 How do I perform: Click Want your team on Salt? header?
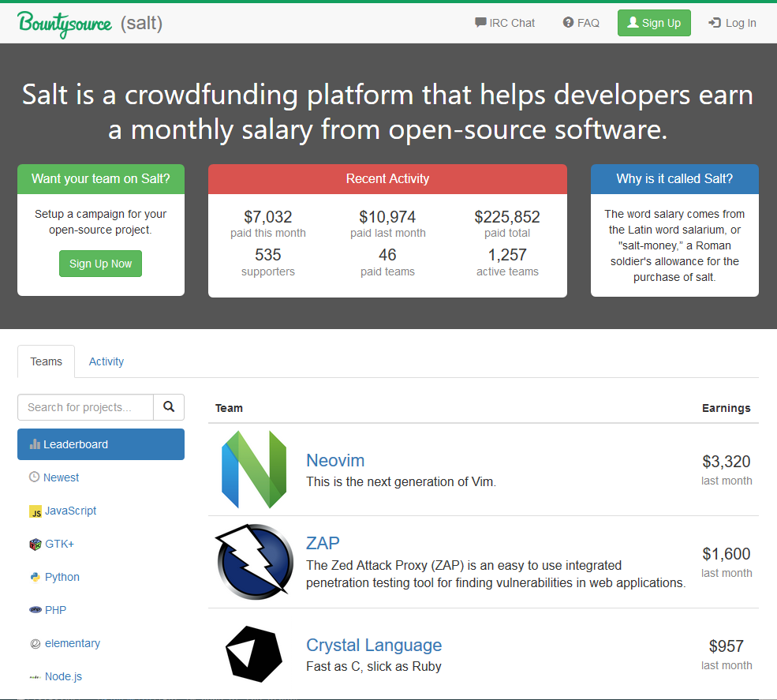point(101,179)
